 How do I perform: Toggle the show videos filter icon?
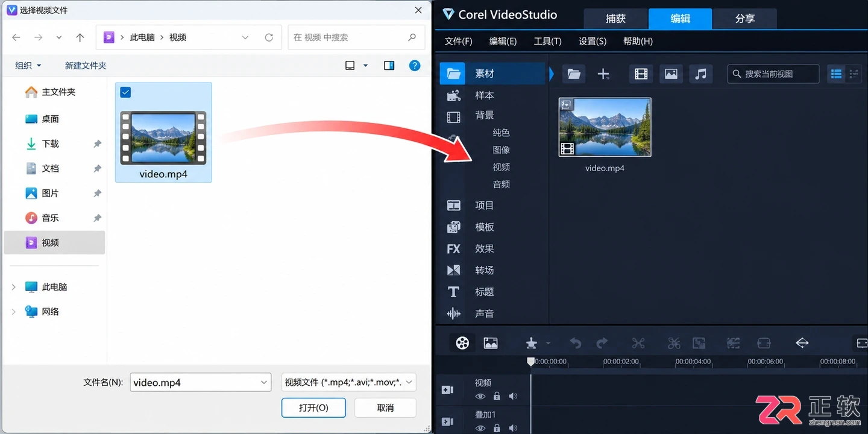tap(641, 74)
